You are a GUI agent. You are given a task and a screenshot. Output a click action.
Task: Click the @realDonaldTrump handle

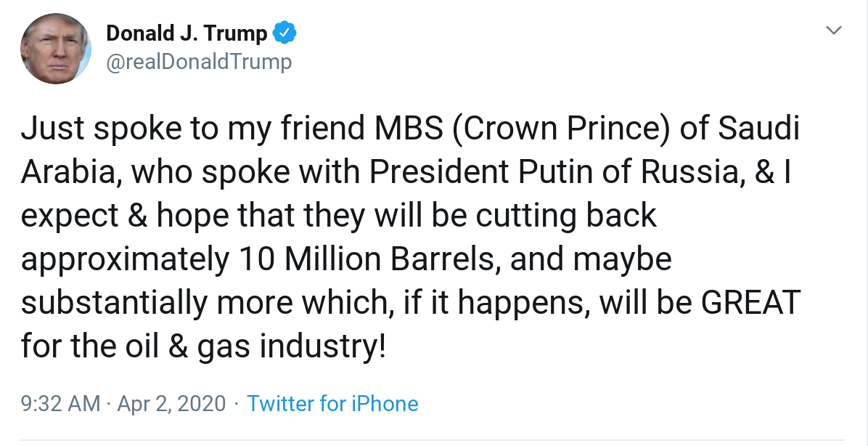[199, 62]
